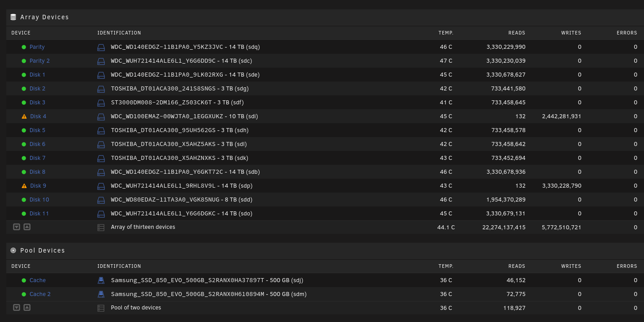Click the 44.1 C average array temperature
This screenshot has width=644, height=322.
coord(446,228)
